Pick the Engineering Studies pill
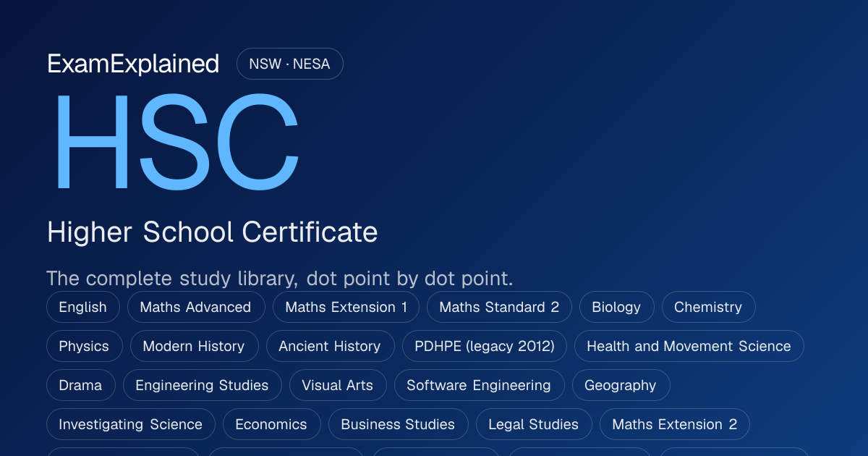 [202, 385]
